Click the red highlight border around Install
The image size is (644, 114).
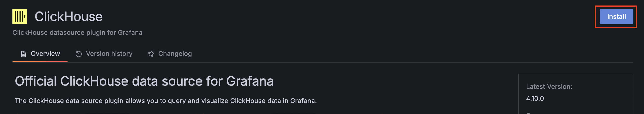pyautogui.click(x=615, y=6)
